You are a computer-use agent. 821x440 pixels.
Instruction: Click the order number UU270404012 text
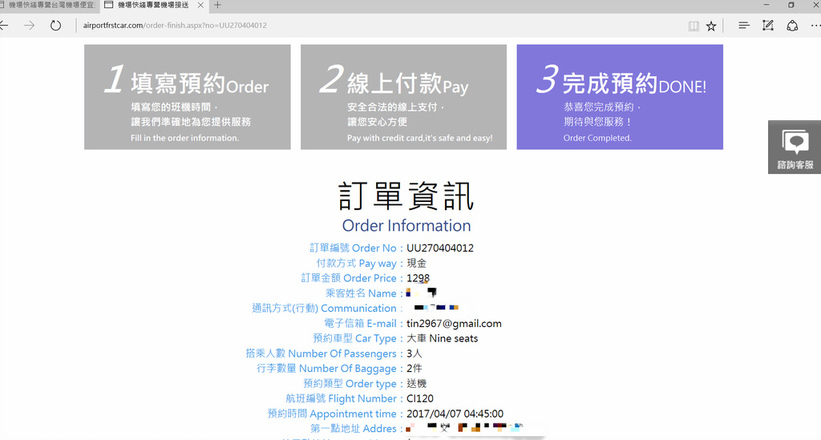pyautogui.click(x=440, y=248)
